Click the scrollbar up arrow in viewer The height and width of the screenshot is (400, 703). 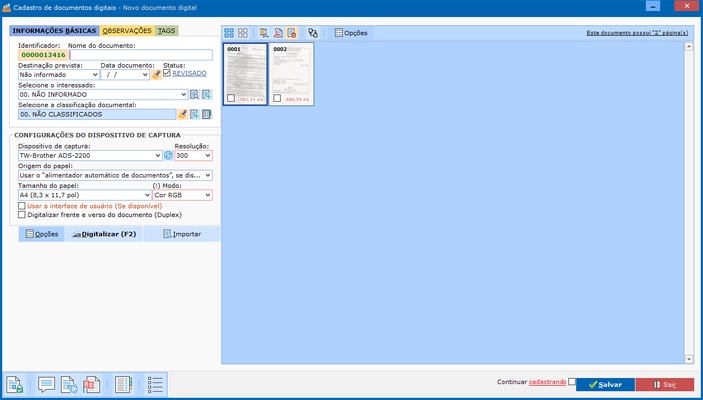pyautogui.click(x=689, y=46)
